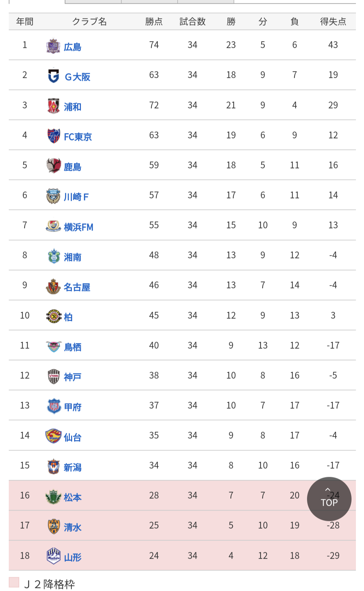Click the FC Tokyo club crest
This screenshot has height=591, width=364.
pyautogui.click(x=53, y=136)
